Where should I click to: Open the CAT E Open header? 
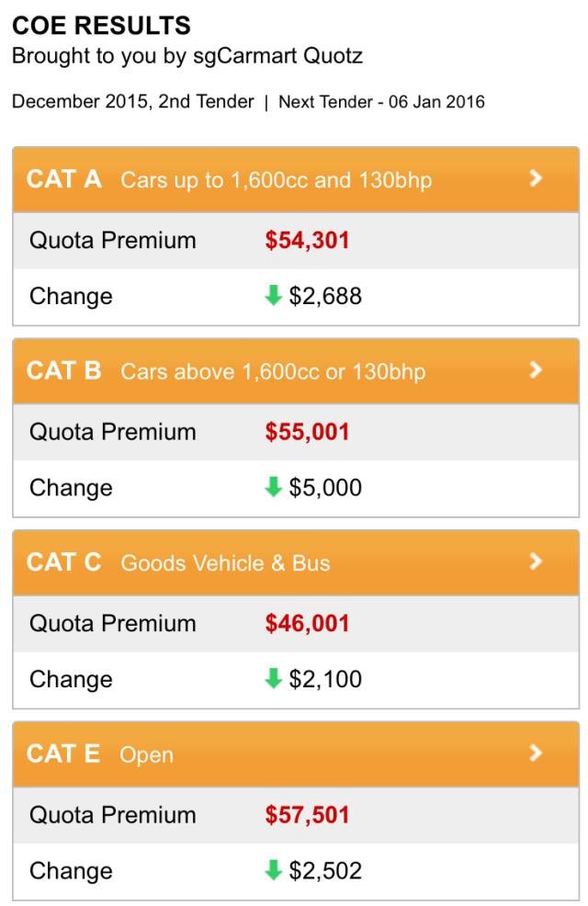pos(145,754)
